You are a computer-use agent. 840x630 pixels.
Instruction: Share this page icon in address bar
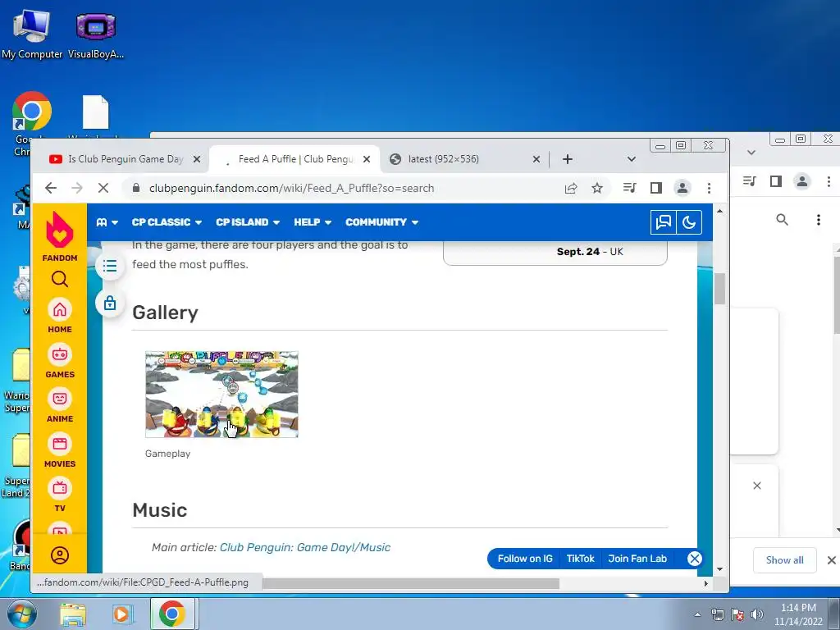tap(571, 188)
